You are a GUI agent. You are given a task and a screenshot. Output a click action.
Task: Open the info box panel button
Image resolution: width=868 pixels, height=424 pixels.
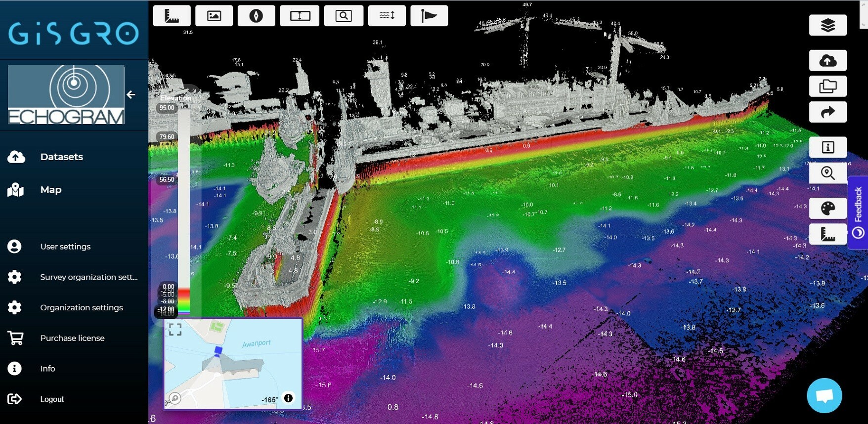[x=827, y=147]
